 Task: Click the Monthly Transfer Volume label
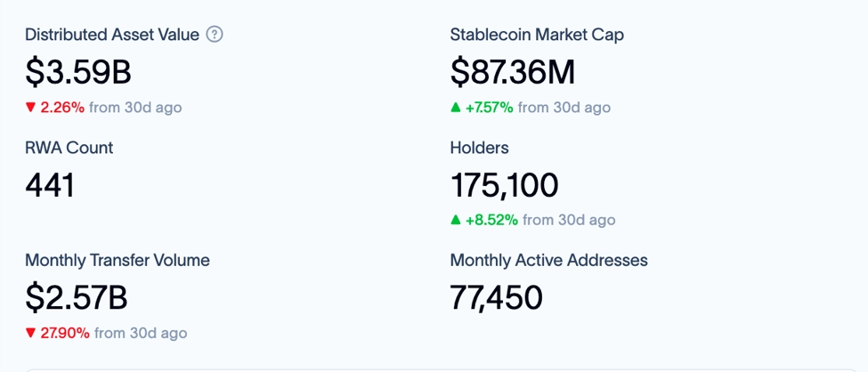[118, 260]
